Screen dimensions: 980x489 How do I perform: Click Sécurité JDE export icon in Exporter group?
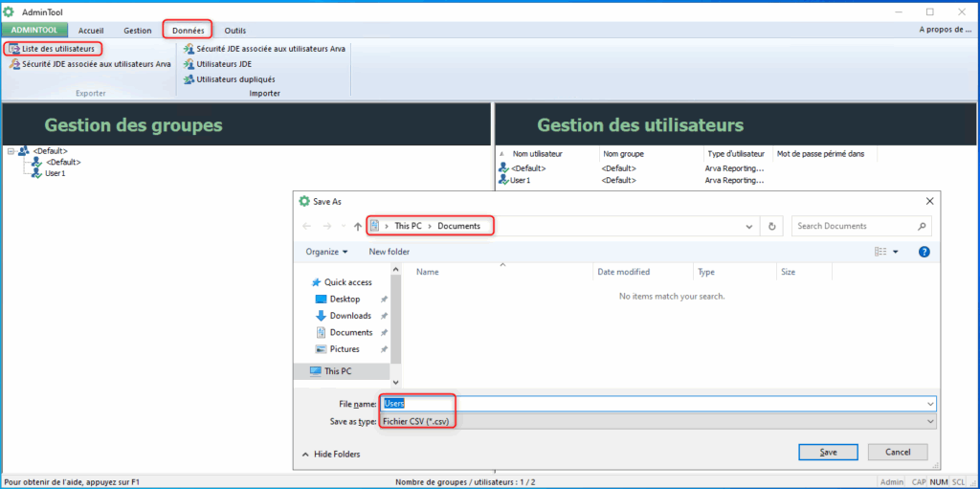point(14,64)
